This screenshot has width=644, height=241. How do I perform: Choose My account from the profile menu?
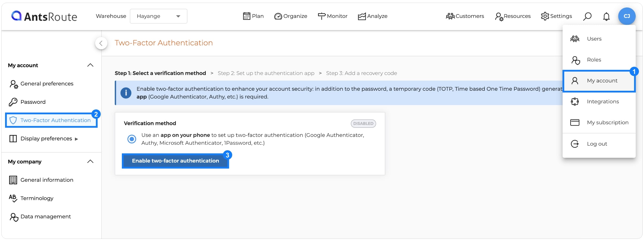(x=599, y=81)
